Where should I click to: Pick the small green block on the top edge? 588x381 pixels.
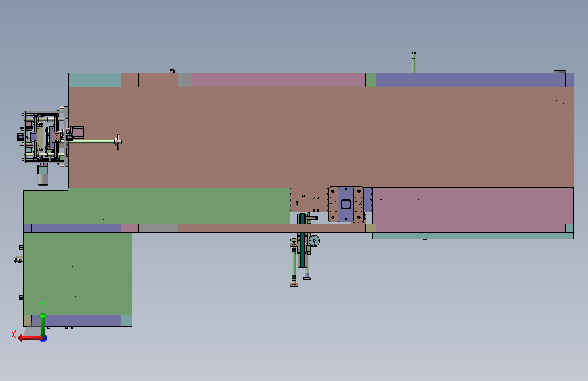click(370, 80)
